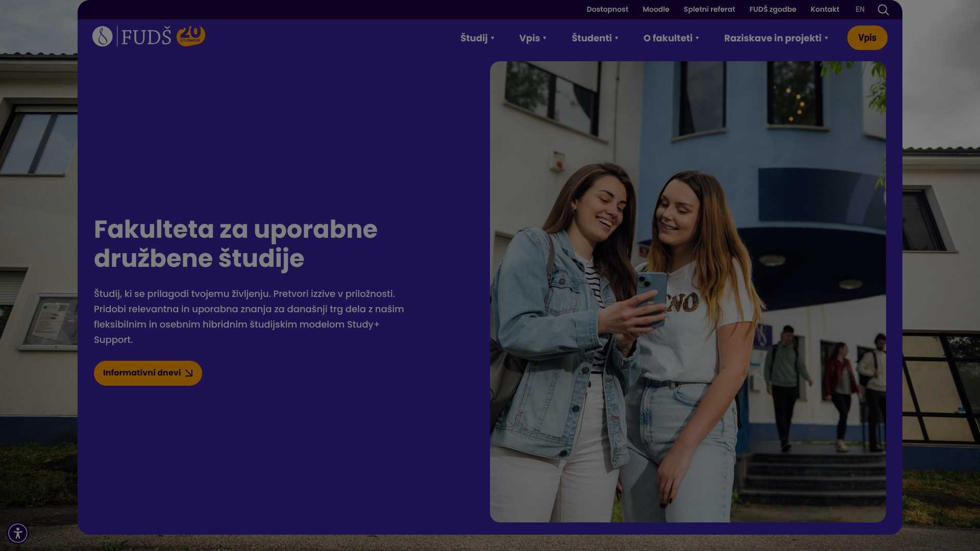Viewport: 980px width, 551px height.
Task: Expand the Študenti dropdown menu
Action: click(595, 38)
